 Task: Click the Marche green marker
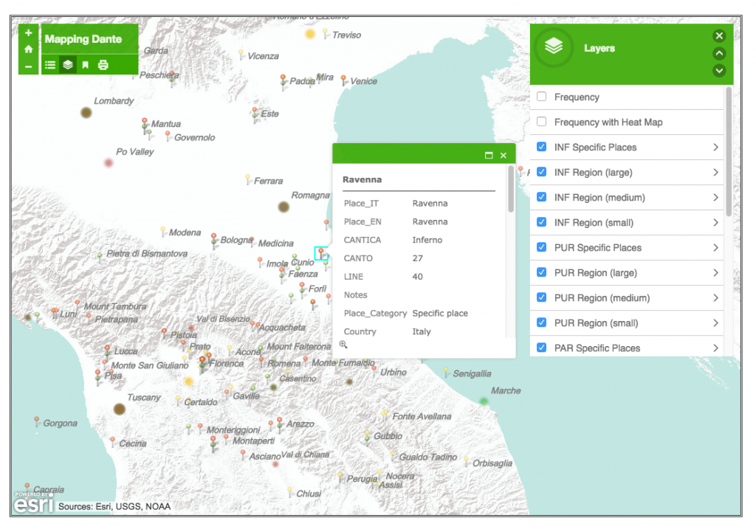[484, 401]
